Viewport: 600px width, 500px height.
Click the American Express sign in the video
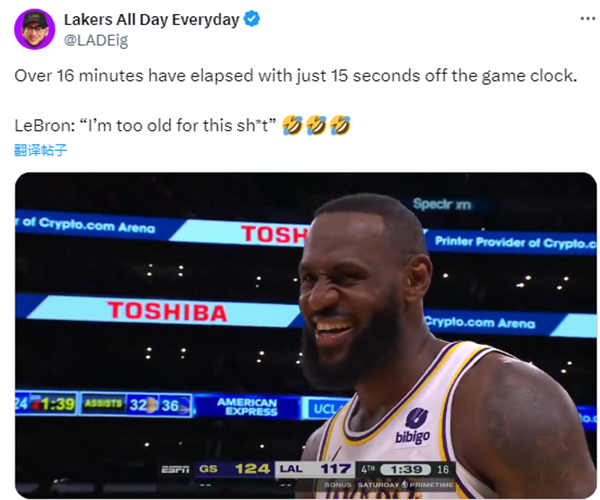point(247,405)
